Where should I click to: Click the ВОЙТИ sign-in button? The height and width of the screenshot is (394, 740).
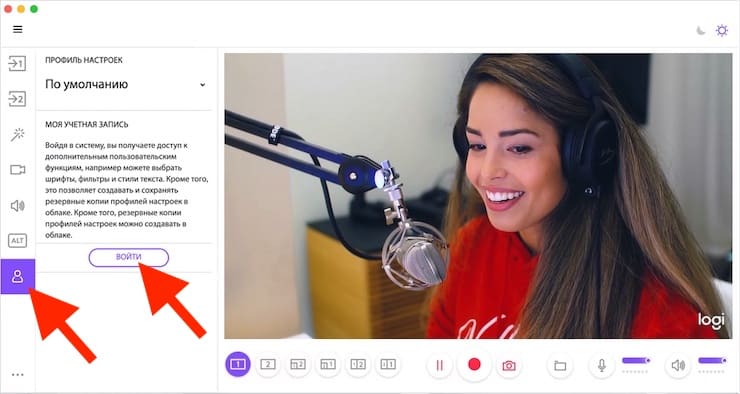128,257
